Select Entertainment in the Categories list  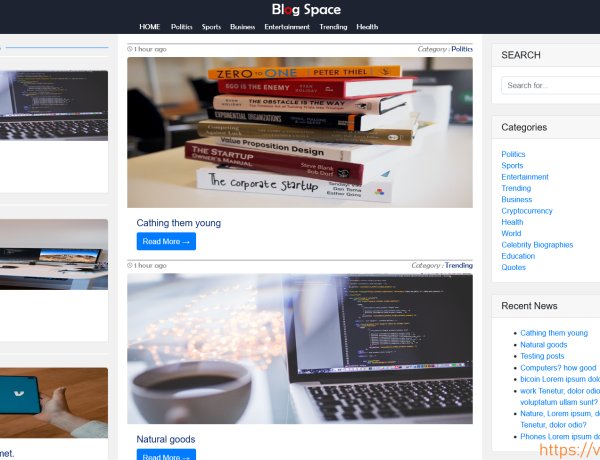(x=525, y=177)
